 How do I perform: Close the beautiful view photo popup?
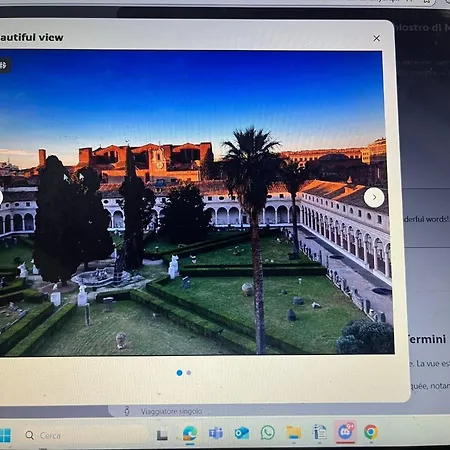[x=376, y=38]
